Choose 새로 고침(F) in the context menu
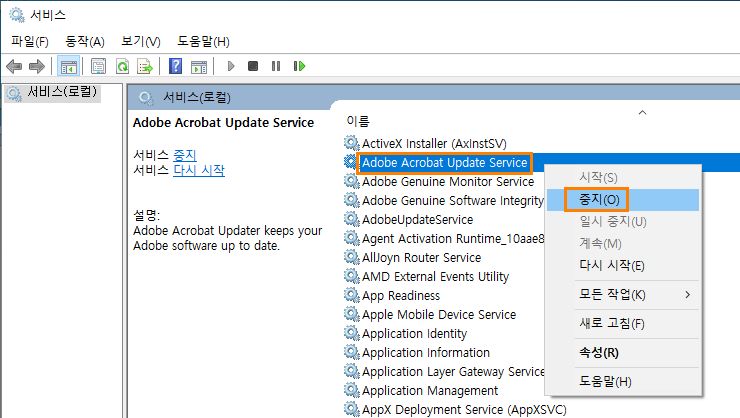The height and width of the screenshot is (418, 740). [x=622, y=324]
